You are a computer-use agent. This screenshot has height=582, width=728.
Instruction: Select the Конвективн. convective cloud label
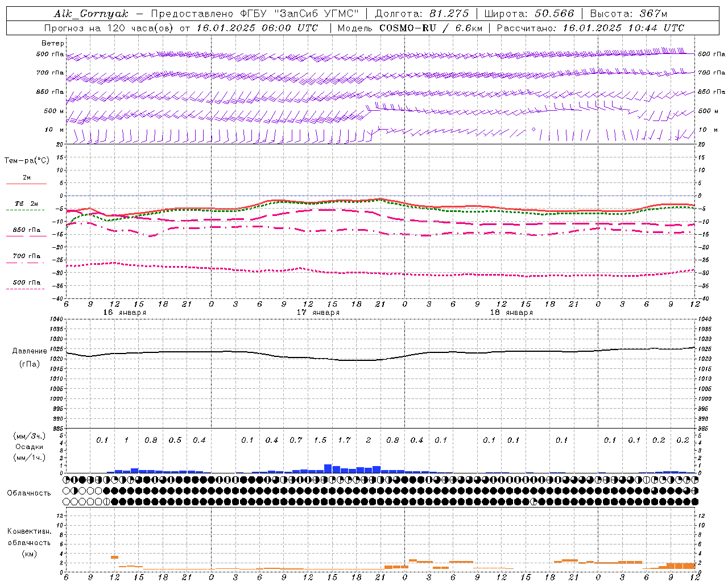[29, 531]
